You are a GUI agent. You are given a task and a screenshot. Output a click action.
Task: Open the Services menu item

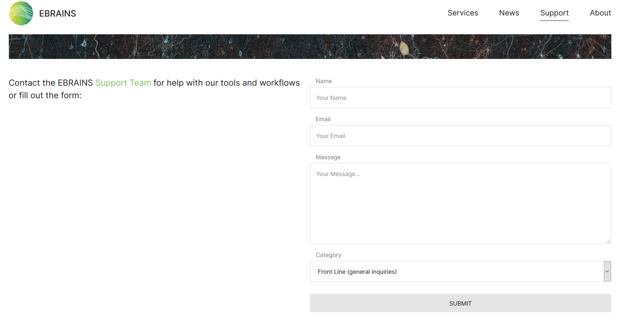tap(462, 13)
